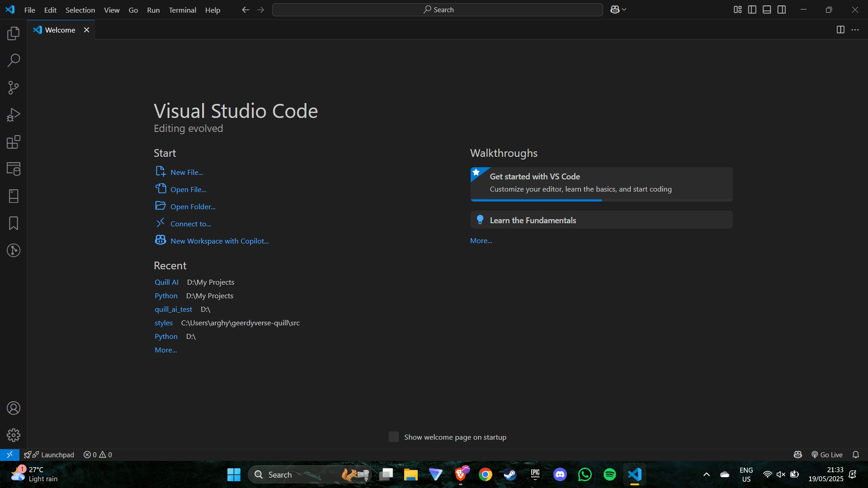Click New Workspace with Copilot... link

220,241
